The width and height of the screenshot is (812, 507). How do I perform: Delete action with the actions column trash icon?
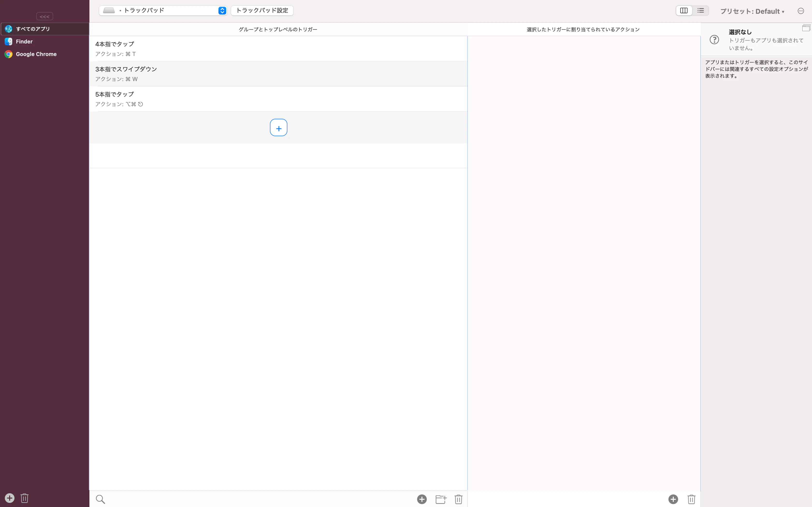pyautogui.click(x=691, y=499)
